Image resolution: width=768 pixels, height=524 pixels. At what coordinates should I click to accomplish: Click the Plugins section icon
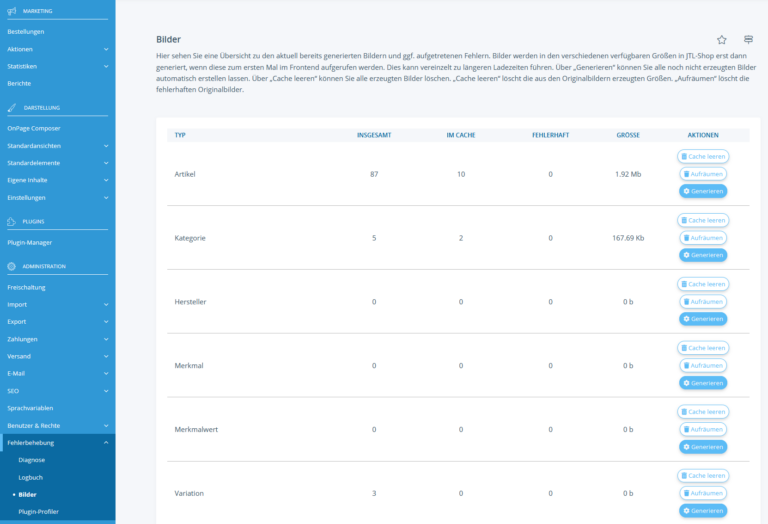point(11,221)
